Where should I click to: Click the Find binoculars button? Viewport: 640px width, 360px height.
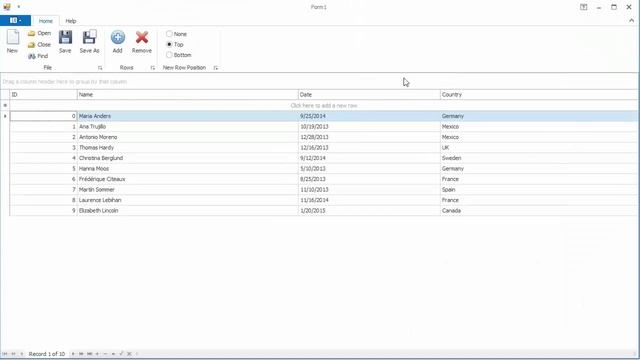[38, 56]
